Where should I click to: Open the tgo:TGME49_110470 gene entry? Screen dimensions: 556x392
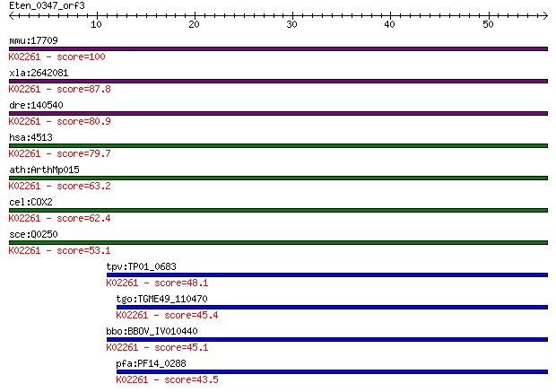161,299
